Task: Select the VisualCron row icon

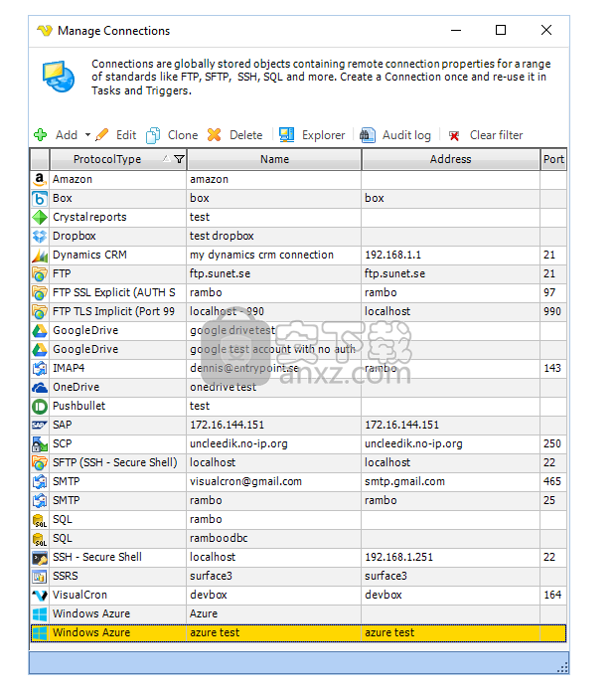Action: pyautogui.click(x=40, y=595)
